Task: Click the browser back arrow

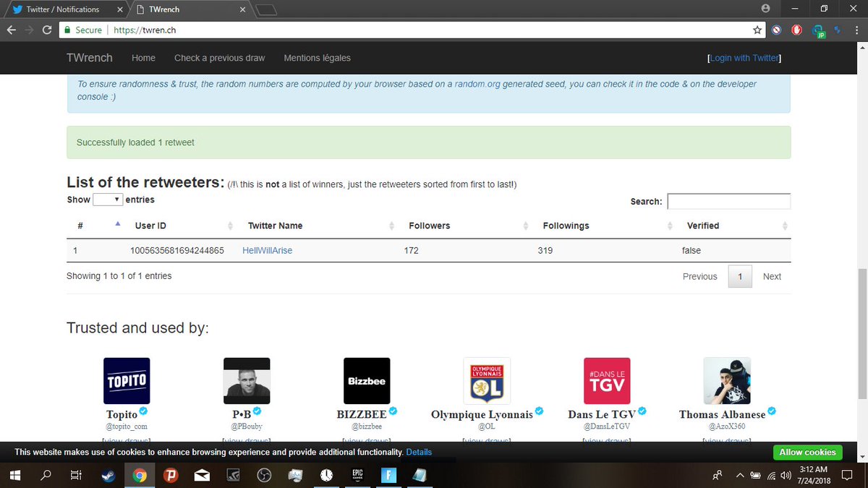Action: click(11, 30)
